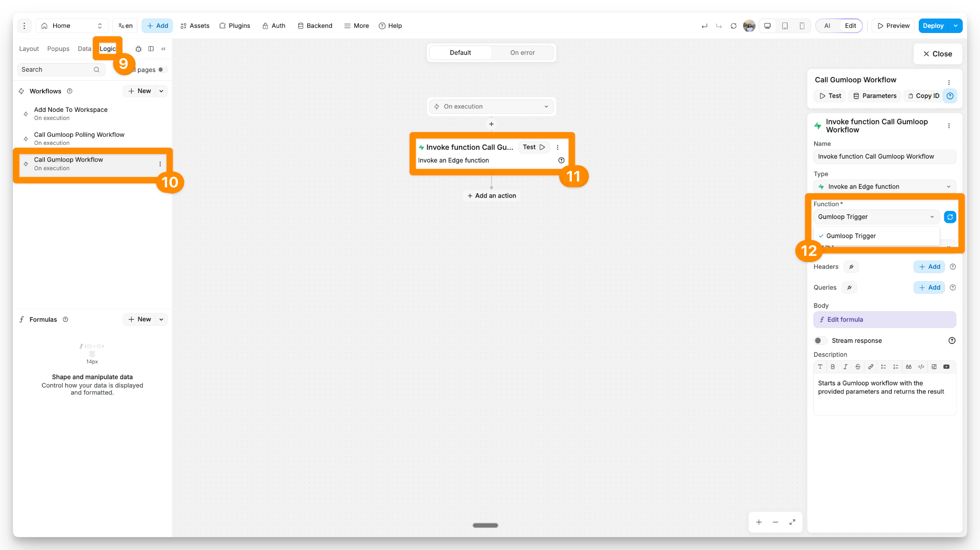980x550 pixels.
Task: Click the debug bug icon near the Logic tab
Action: [138, 49]
